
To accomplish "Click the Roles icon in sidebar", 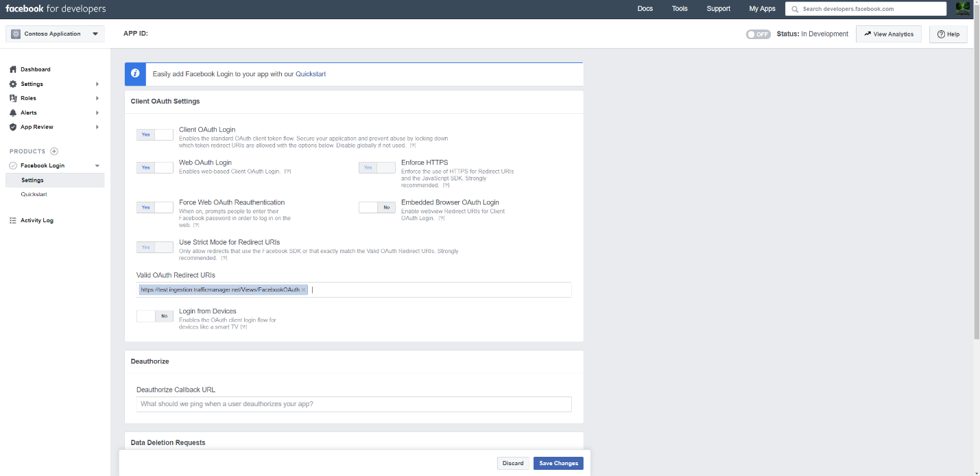I will 13,98.
